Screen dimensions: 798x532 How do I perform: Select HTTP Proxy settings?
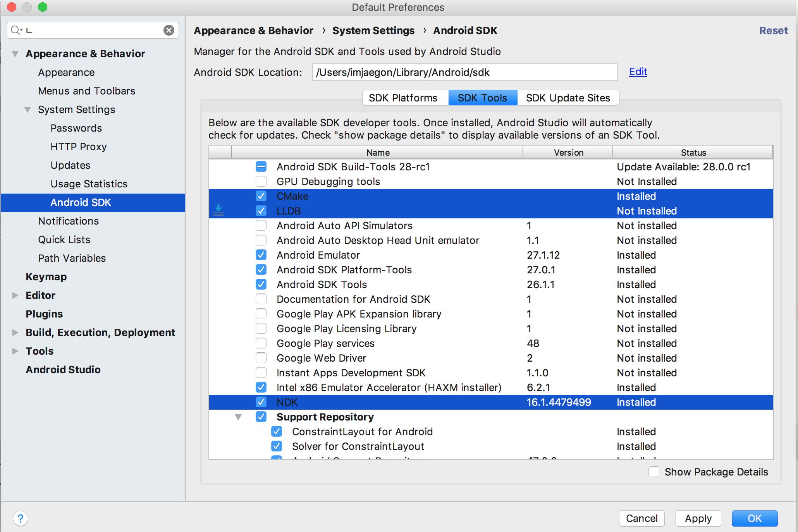tap(79, 147)
